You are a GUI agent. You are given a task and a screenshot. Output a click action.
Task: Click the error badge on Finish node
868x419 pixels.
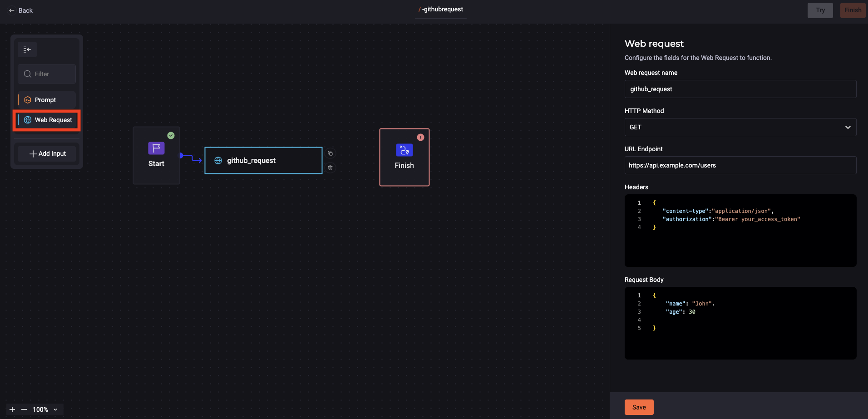tap(420, 137)
